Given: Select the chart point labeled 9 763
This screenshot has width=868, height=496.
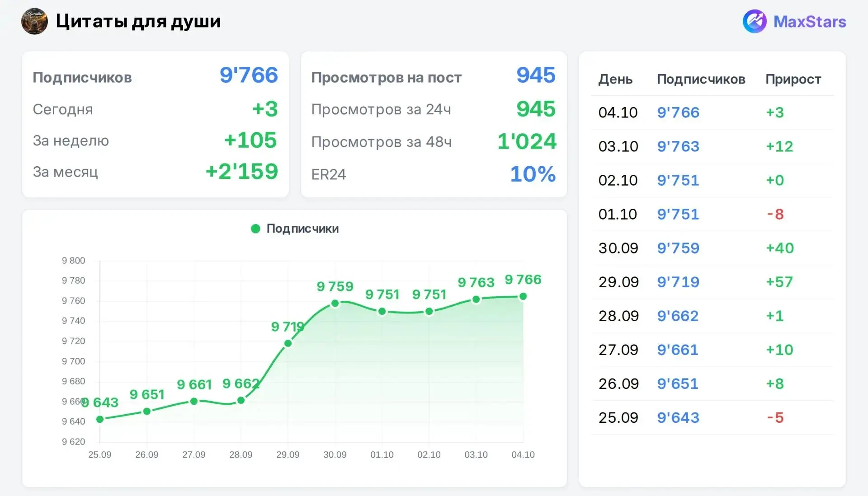Looking at the screenshot, I should 476,299.
